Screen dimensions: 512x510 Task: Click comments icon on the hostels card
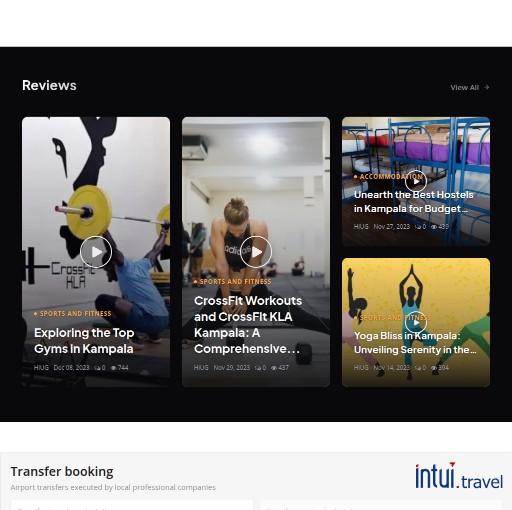[418, 227]
